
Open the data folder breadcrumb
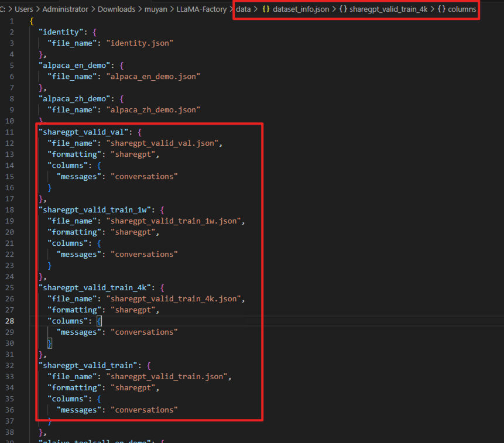tap(244, 9)
